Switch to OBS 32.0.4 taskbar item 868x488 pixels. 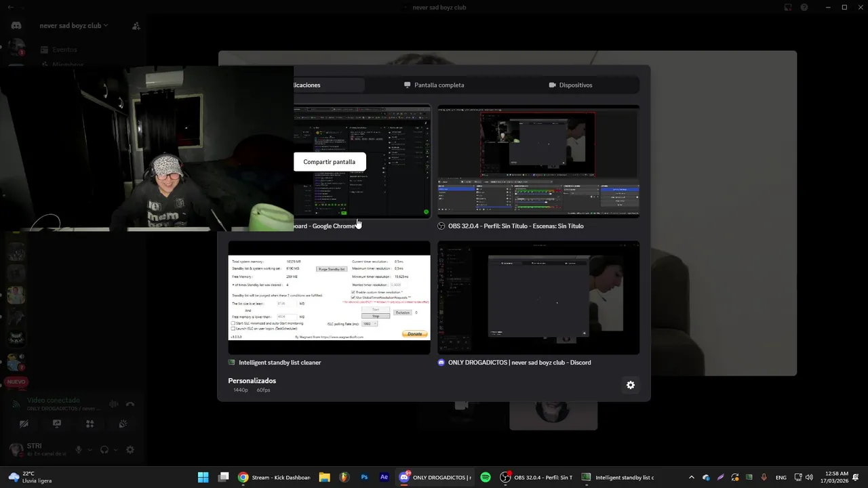[x=536, y=477]
